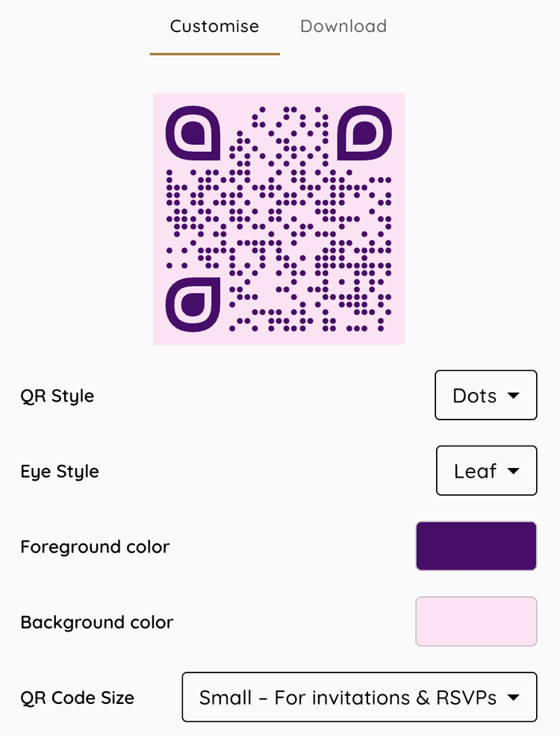Image resolution: width=560 pixels, height=736 pixels.
Task: Click the Foreground color label
Action: (95, 546)
